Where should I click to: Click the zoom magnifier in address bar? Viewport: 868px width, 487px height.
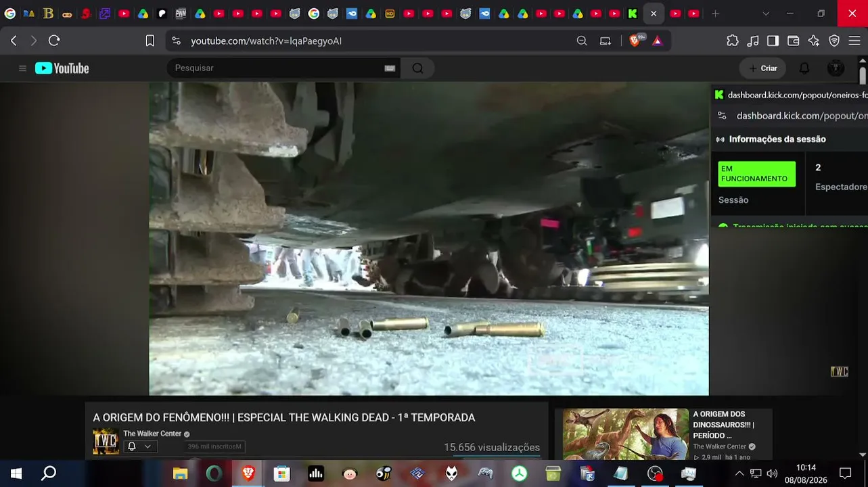pos(582,41)
